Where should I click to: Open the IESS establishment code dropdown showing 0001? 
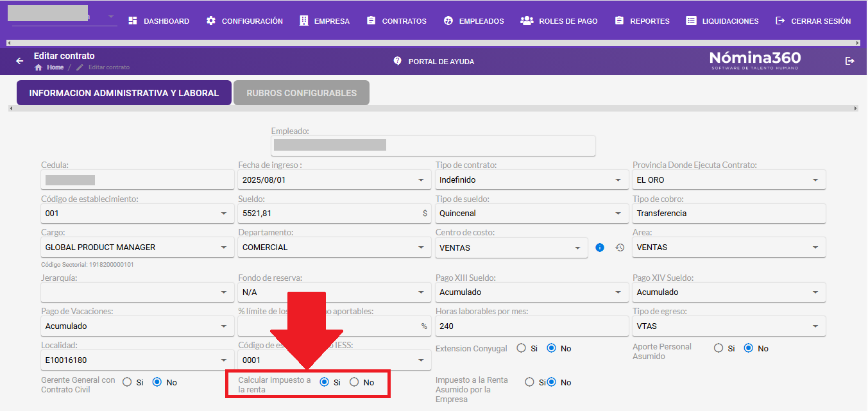(x=334, y=360)
